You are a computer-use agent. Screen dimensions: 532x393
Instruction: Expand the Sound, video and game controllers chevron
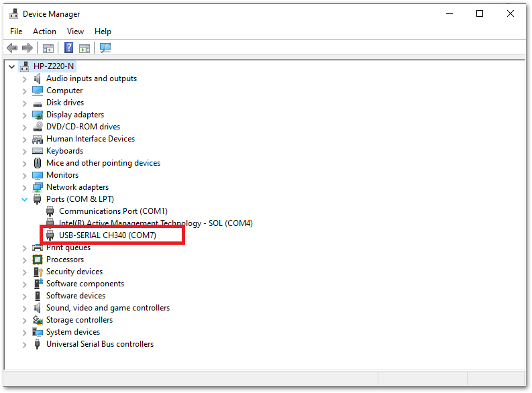coord(24,308)
